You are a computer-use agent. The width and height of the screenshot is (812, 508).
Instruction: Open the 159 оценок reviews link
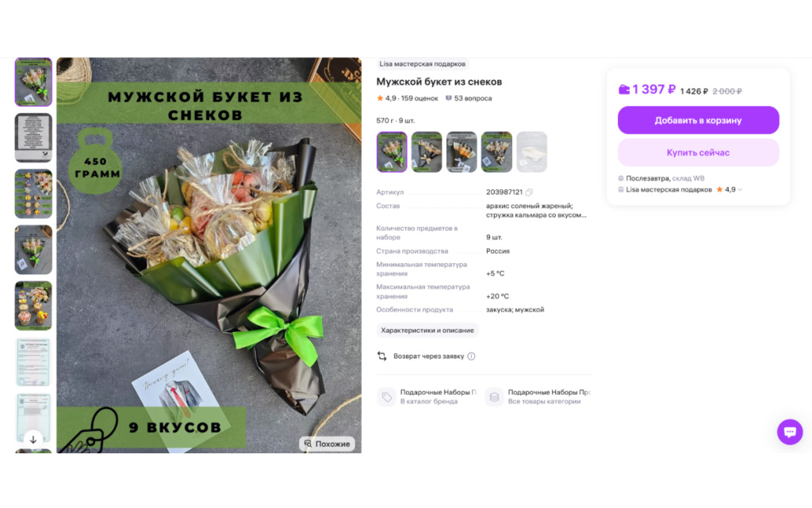[419, 98]
